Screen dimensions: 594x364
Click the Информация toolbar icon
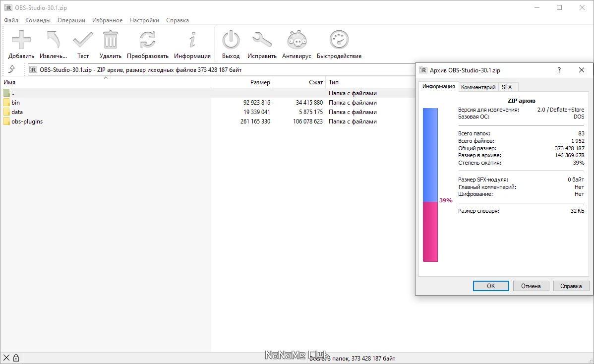(x=192, y=42)
